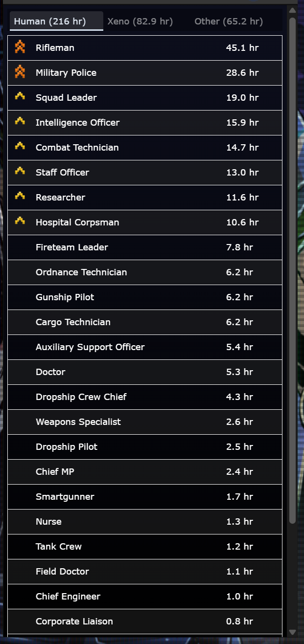Click the orange rank icon beside Military Police
304x644 pixels.
(x=20, y=72)
